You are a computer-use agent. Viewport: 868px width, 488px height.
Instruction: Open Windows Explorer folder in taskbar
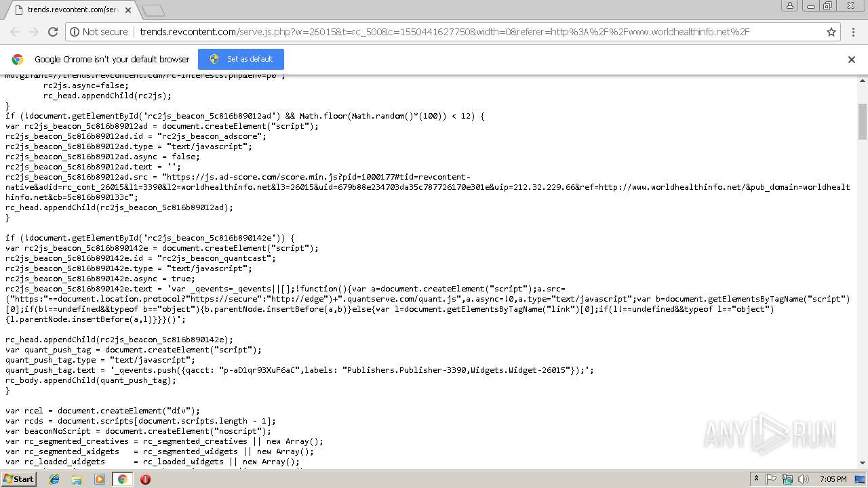[77, 479]
